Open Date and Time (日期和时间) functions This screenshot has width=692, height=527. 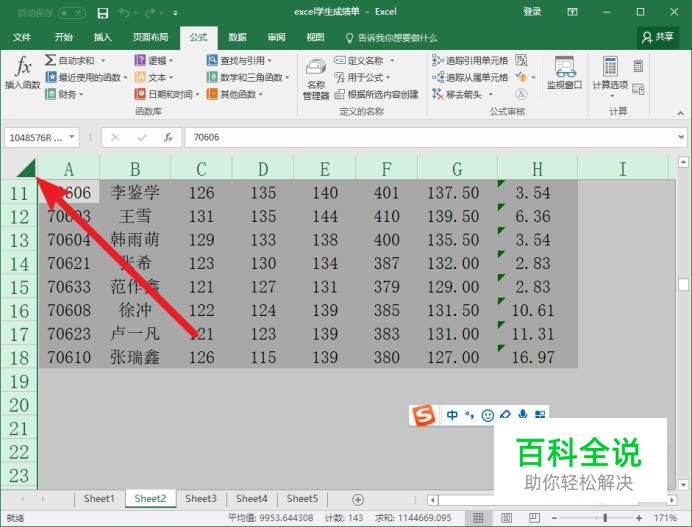(167, 94)
